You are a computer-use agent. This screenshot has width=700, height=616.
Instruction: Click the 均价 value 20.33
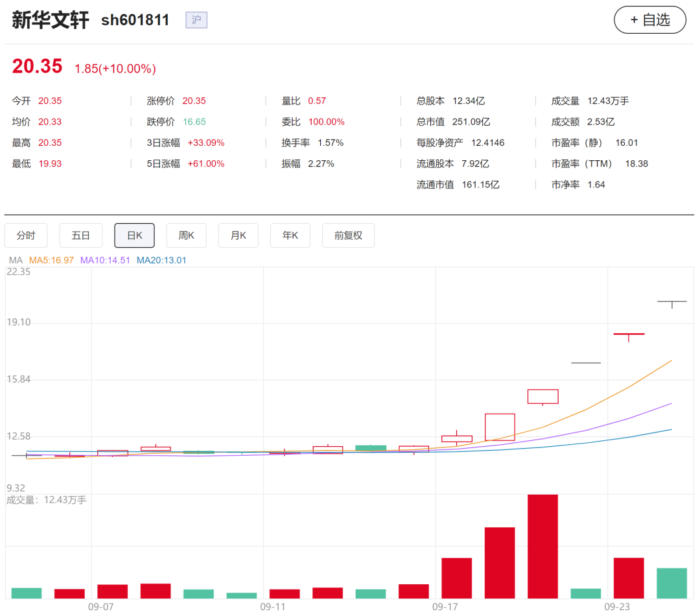tap(50, 122)
